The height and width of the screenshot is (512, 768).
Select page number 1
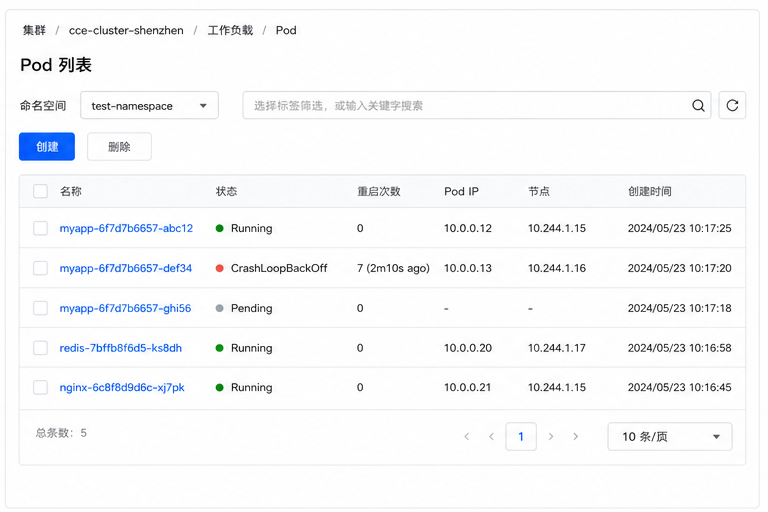click(x=521, y=437)
